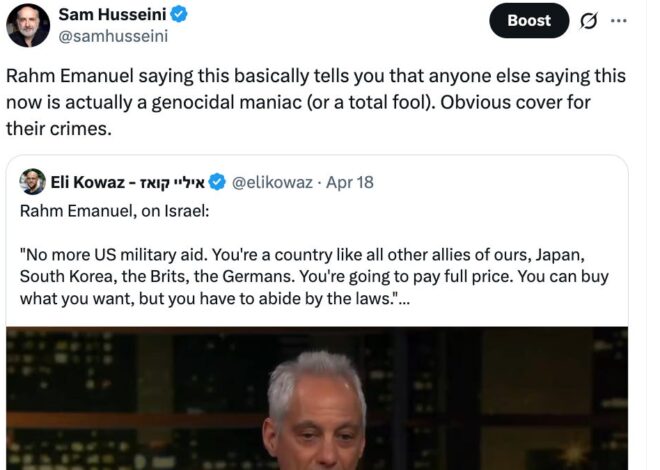
Task: Open the three-dot more options menu
Action: 618,21
